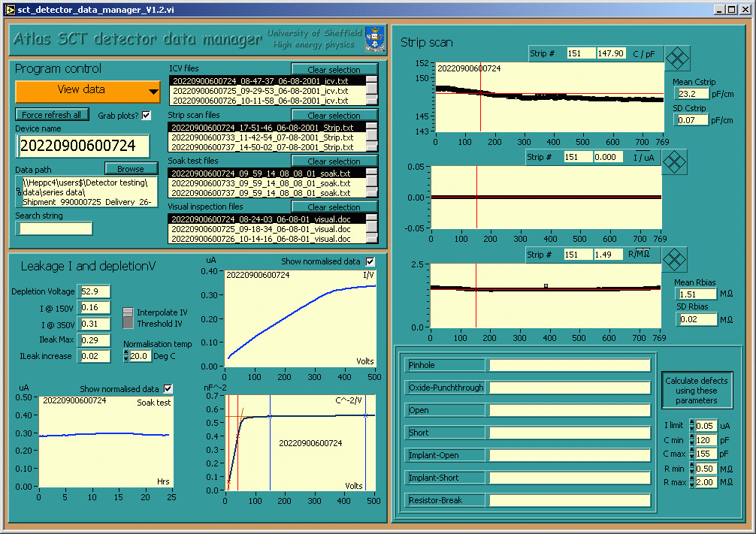Screen dimensions: 756x534
Task: Click the Strip # field of I/uA cursor
Action: pyautogui.click(x=578, y=157)
